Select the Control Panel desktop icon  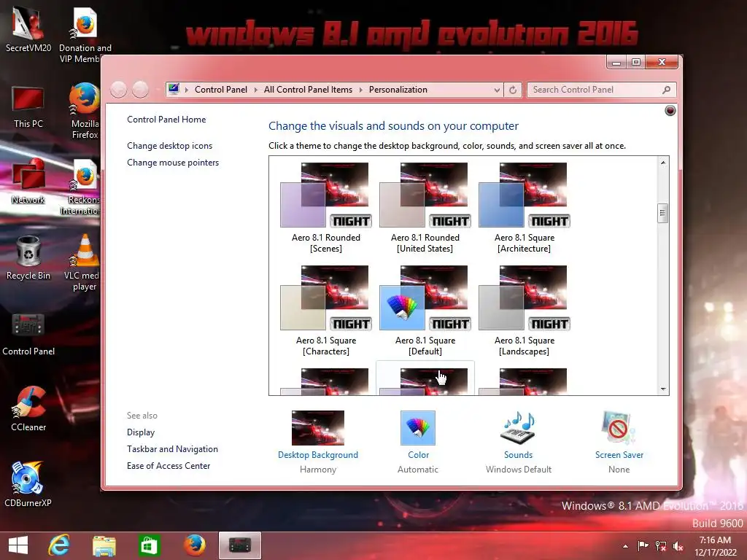click(x=28, y=334)
